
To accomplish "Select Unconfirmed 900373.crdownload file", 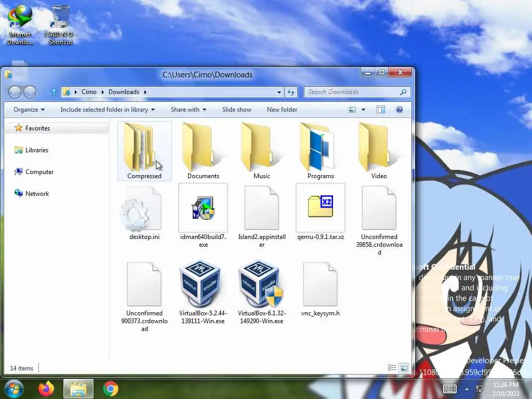I will 144,297.
